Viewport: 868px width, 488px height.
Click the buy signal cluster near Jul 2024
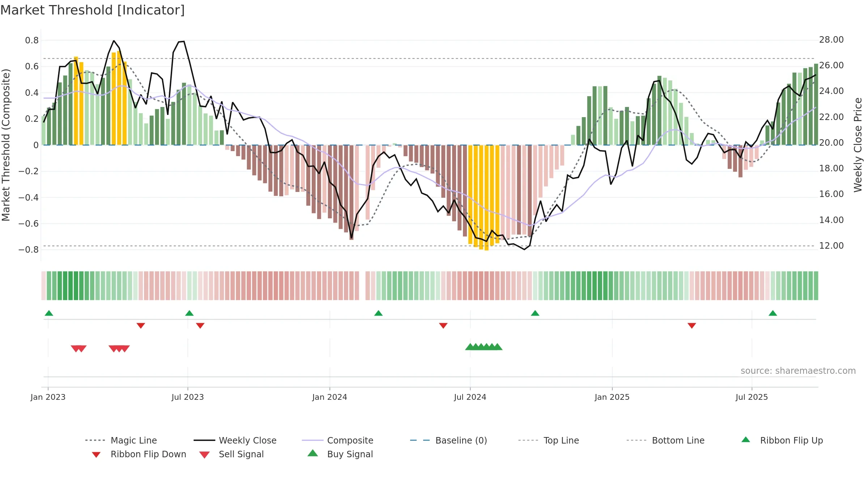[x=484, y=347]
